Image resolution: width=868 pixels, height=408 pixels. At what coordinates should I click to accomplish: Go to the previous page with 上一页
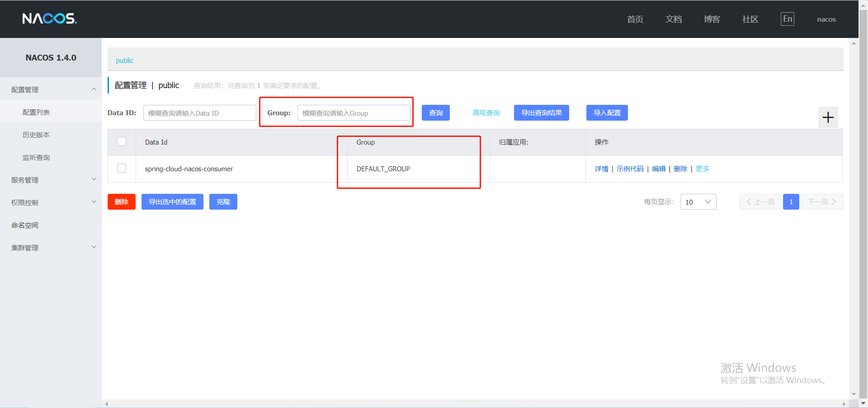(759, 202)
